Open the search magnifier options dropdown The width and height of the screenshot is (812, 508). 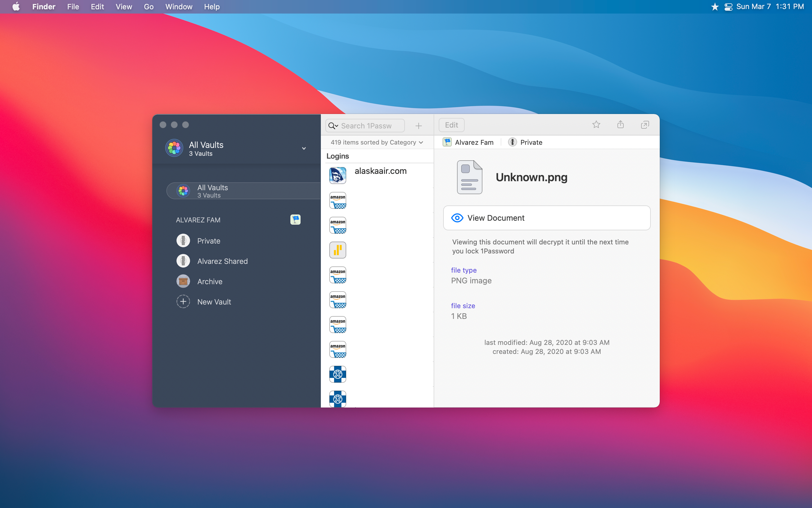(x=333, y=126)
